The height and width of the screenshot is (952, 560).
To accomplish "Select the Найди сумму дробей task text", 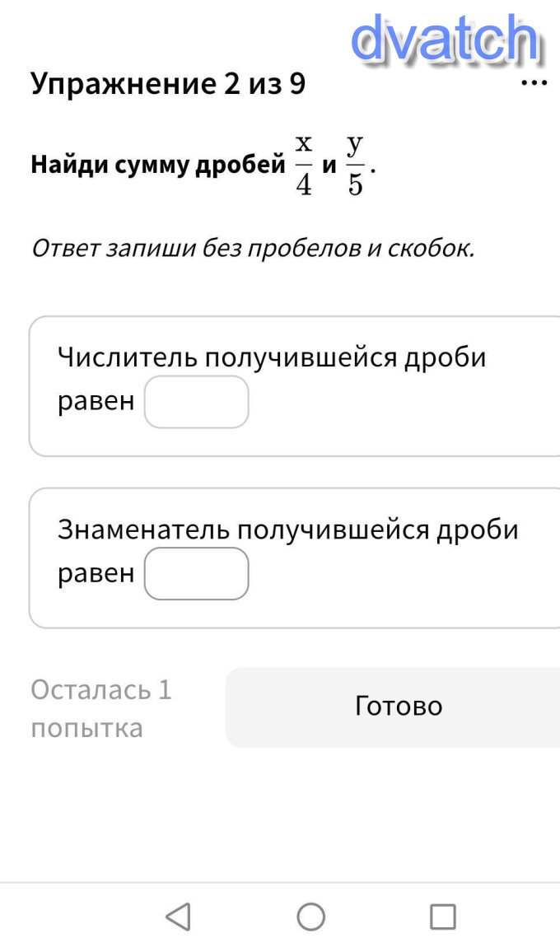I will click(x=158, y=166).
